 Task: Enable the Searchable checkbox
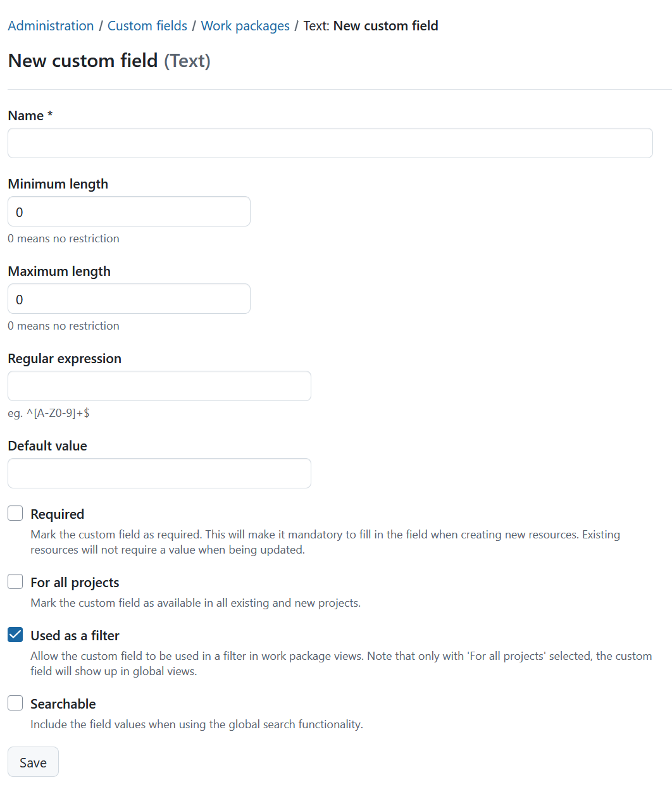pyautogui.click(x=15, y=703)
